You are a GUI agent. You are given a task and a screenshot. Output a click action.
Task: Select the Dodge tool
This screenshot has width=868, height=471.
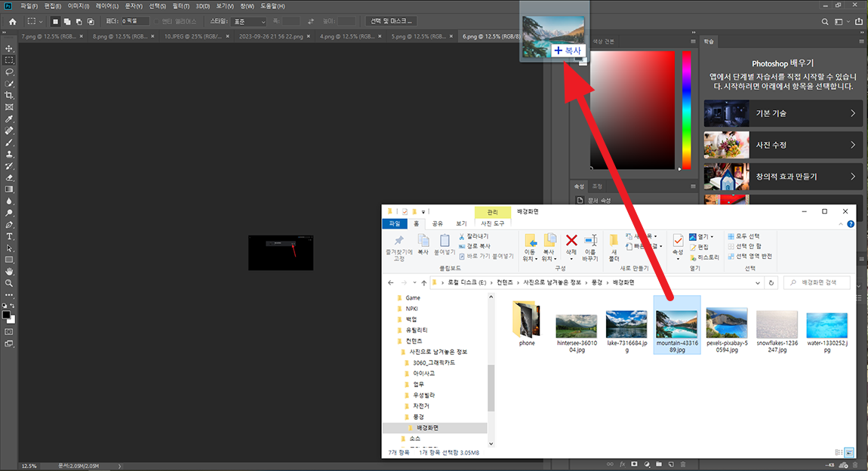coord(9,213)
